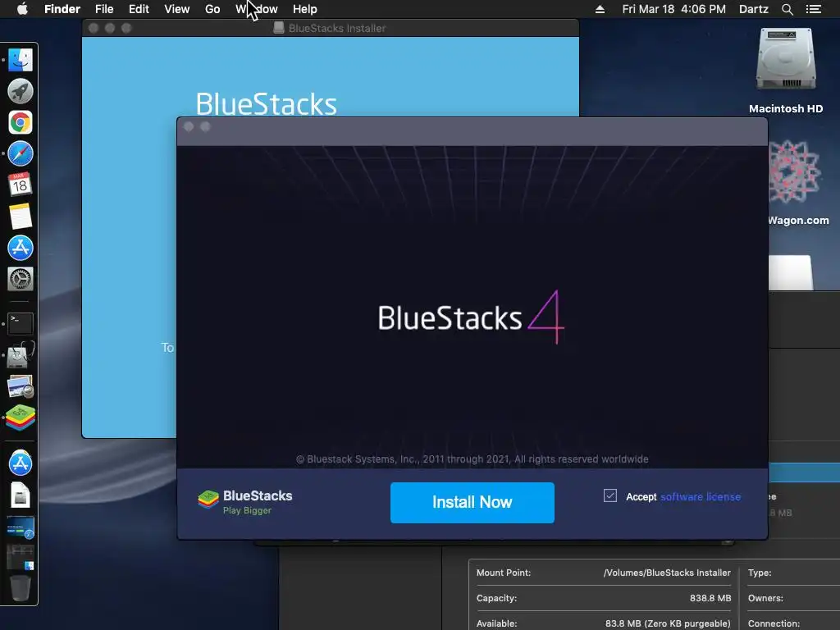Open Google Chrome from the Dock
Image resolution: width=840 pixels, height=630 pixels.
point(21,122)
